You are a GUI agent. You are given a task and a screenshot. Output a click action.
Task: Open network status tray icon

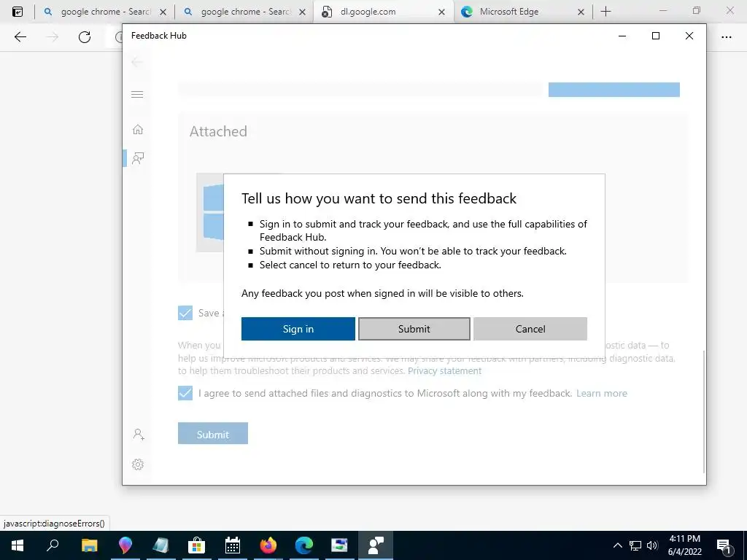coord(635,545)
